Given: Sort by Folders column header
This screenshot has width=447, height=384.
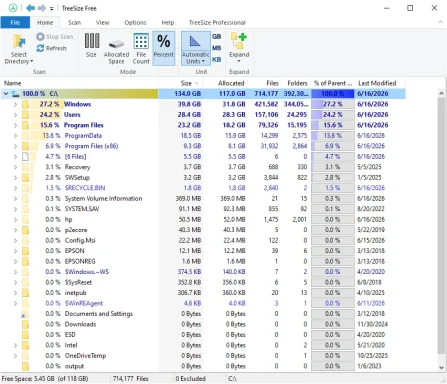Looking at the screenshot, I should [295, 83].
